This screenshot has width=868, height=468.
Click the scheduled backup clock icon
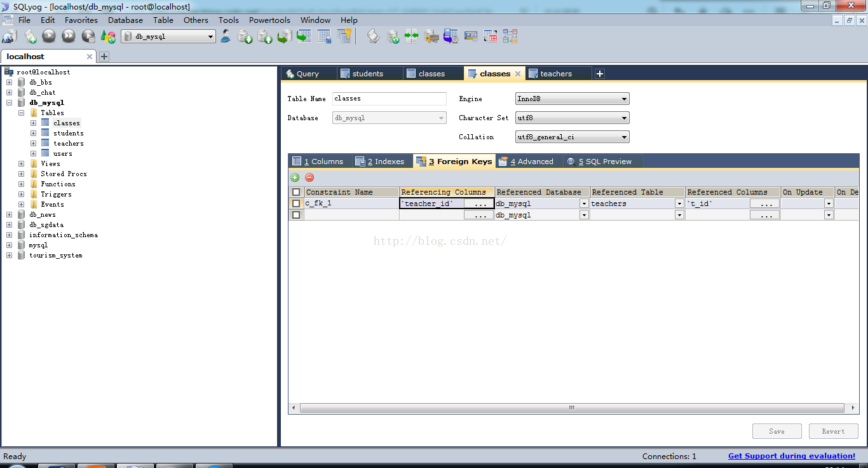(x=451, y=36)
